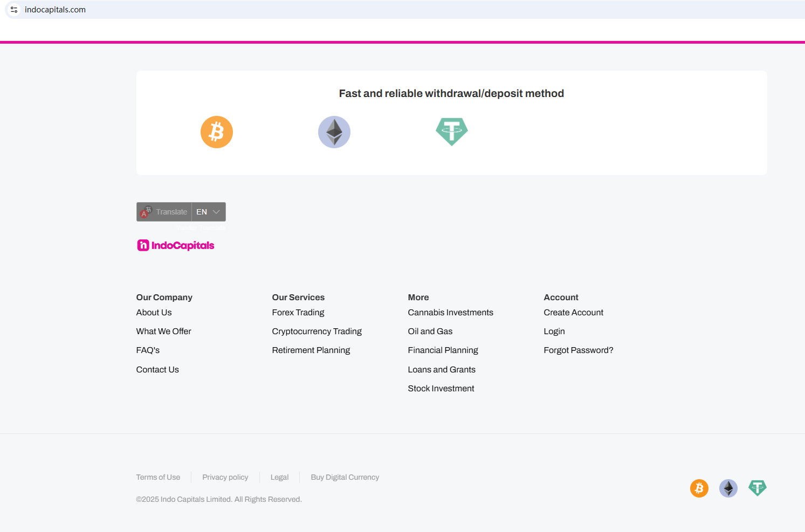Viewport: 805px width, 532px height.
Task: Open Cryptocurrency Trading link
Action: [317, 331]
